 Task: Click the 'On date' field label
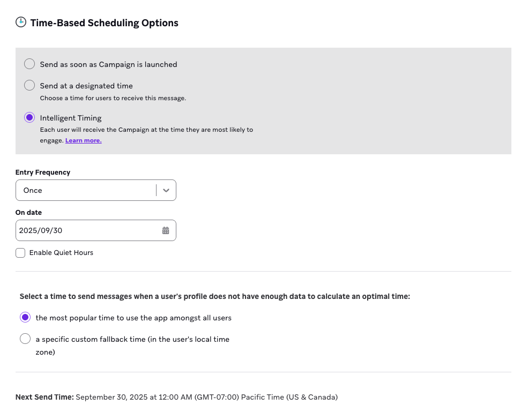28,213
